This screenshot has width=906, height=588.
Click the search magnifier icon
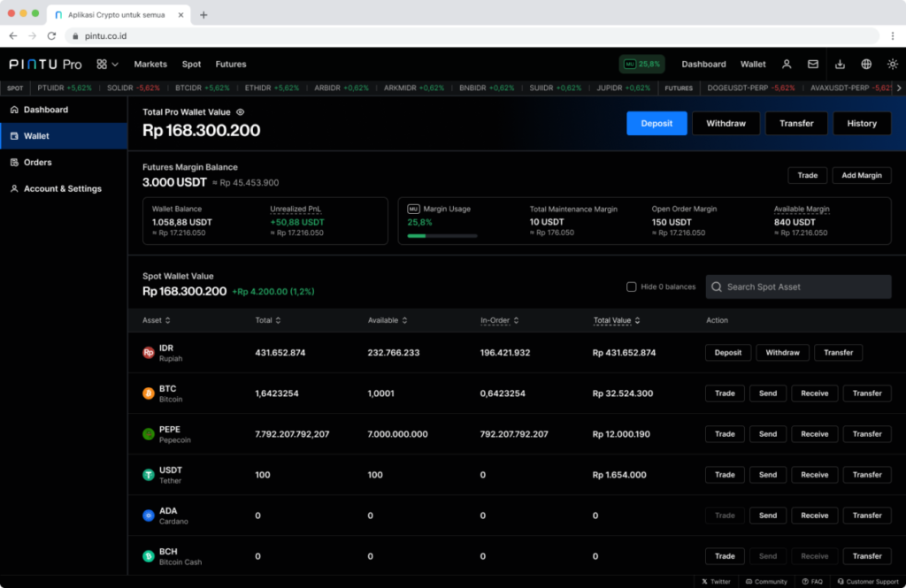coord(717,287)
